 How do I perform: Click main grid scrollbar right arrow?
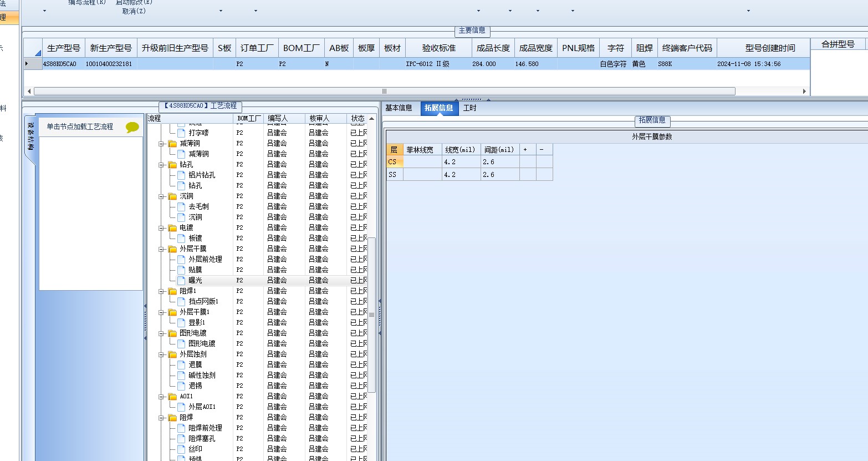(x=804, y=92)
